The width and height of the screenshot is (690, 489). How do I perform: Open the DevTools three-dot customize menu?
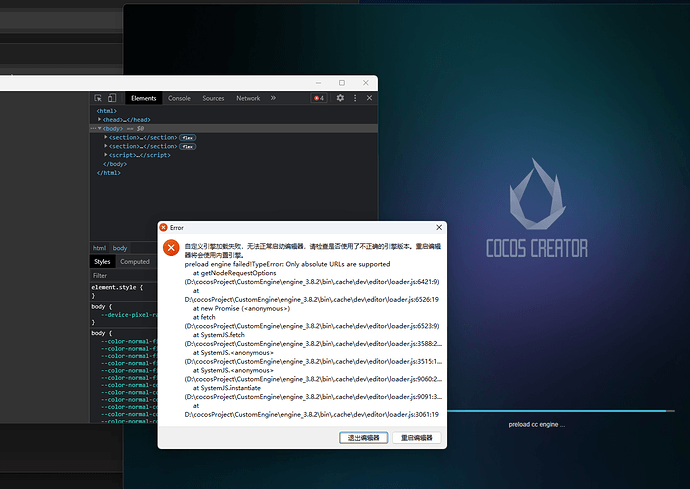point(355,98)
